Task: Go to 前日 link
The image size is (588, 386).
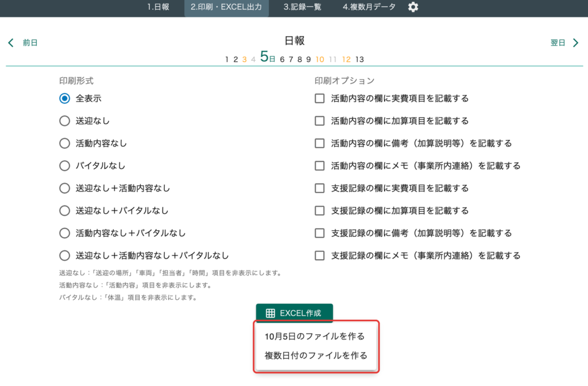Action: click(30, 43)
